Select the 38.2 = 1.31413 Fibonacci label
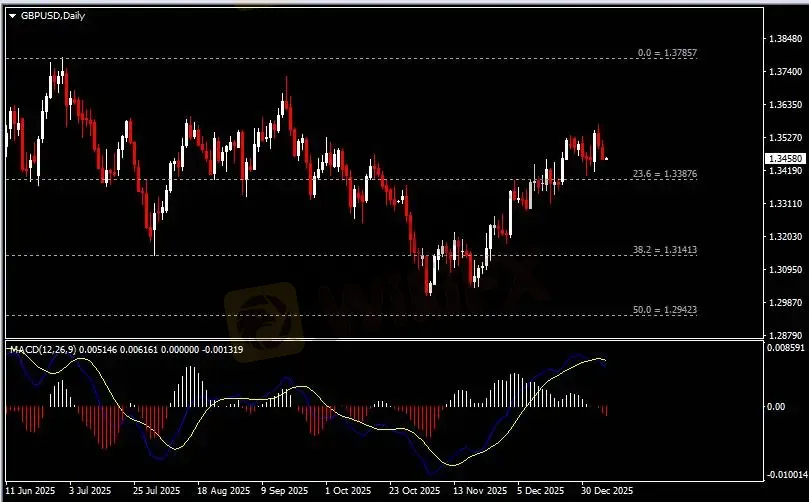Image resolution: width=809 pixels, height=502 pixels. 665,250
